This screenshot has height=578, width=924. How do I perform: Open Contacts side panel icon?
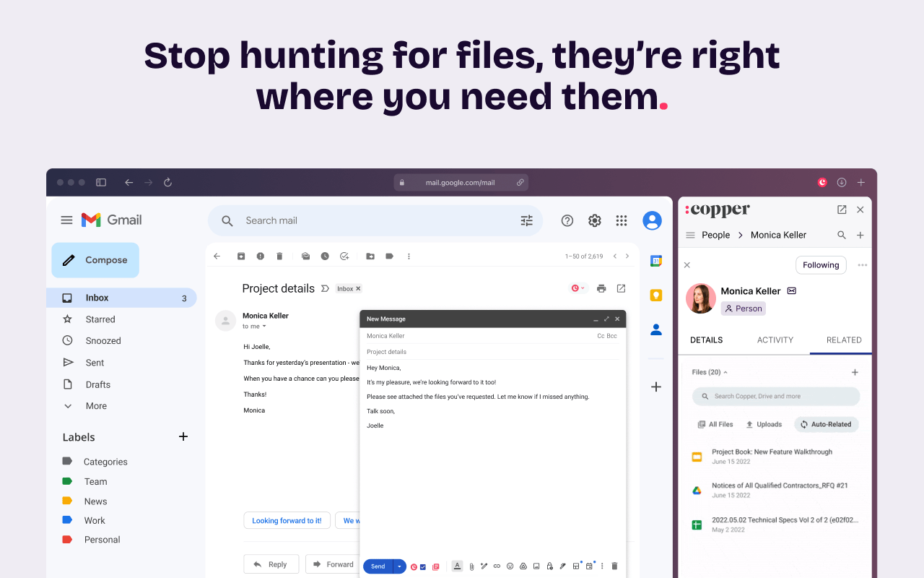coord(656,329)
